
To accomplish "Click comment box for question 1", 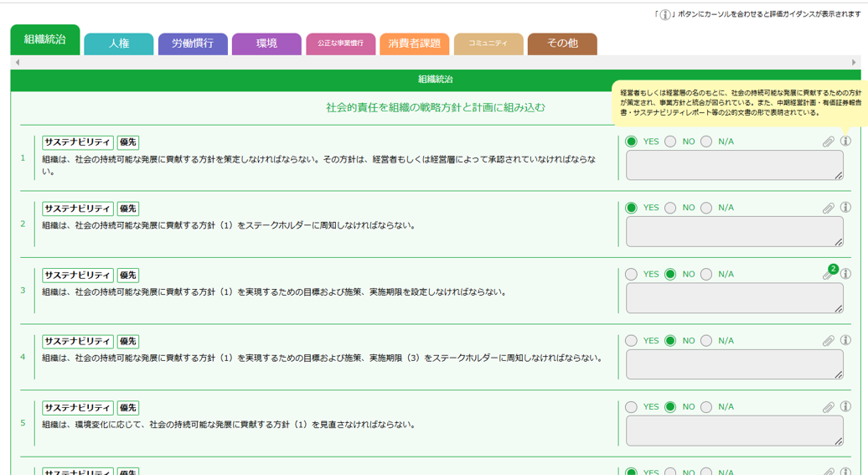I will (x=735, y=166).
